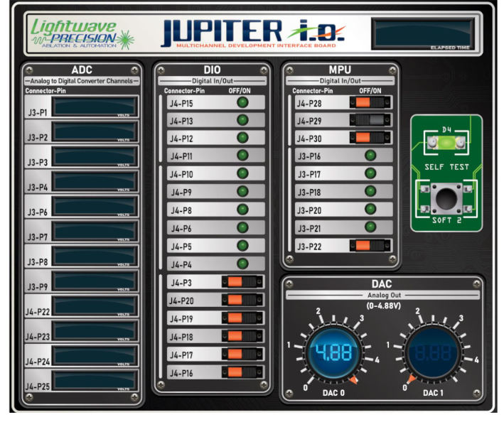
Task: Click the J3-P7 ADC volts display
Action: tap(95, 231)
